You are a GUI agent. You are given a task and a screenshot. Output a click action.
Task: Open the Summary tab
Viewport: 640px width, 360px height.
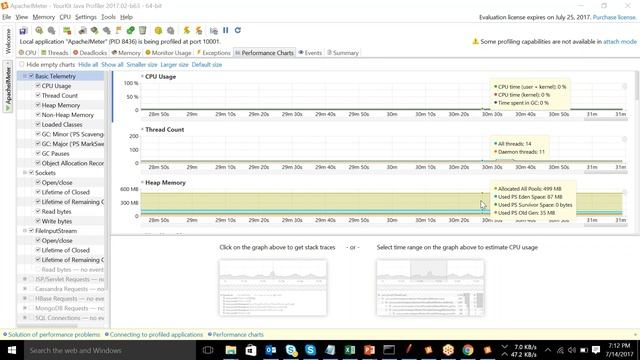click(x=343, y=53)
